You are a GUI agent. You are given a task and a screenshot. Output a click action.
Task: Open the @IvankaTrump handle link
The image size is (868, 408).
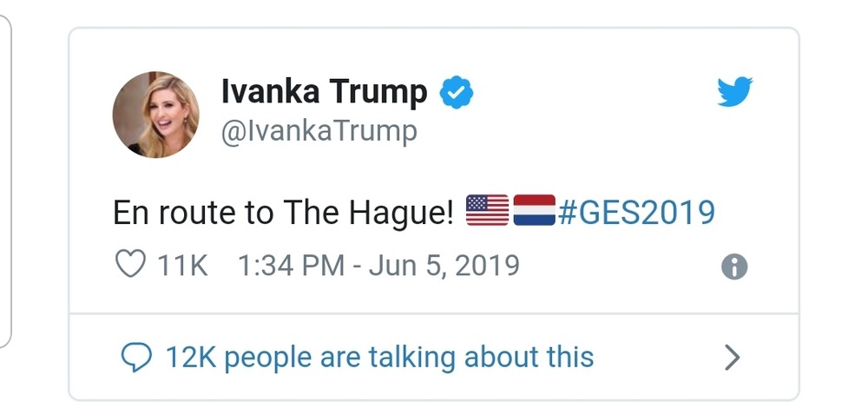coord(319,131)
